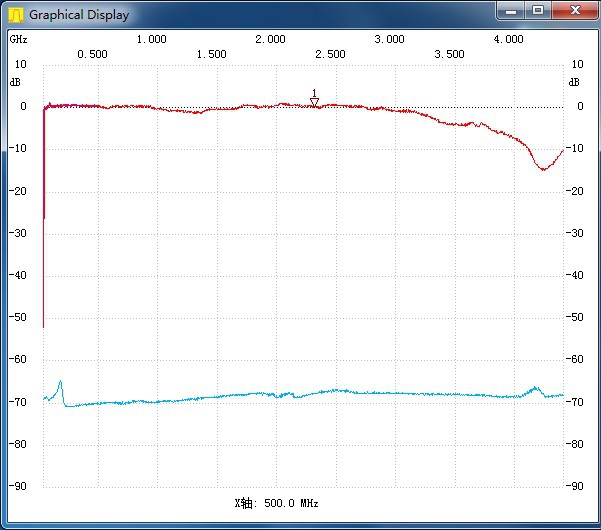Image resolution: width=601 pixels, height=530 pixels.
Task: Click the 4.000 frequency tick label
Action: point(508,39)
